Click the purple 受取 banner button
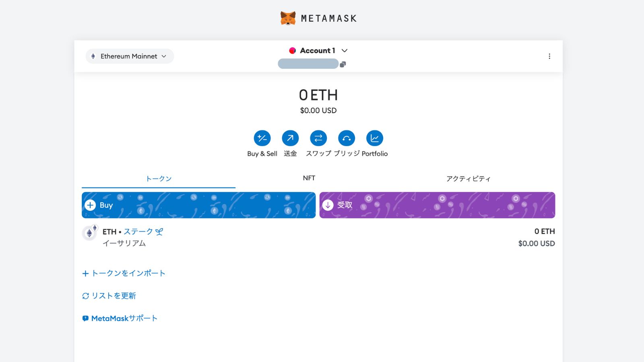This screenshot has height=362, width=644. click(437, 205)
